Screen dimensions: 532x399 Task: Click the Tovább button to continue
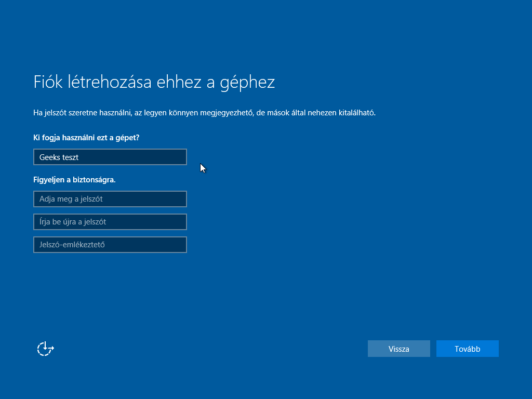tap(467, 349)
